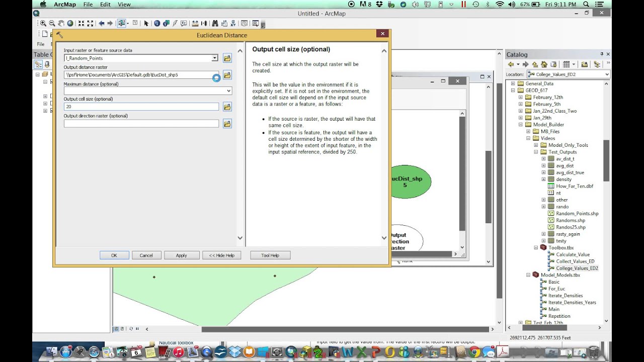Click Output cell size field
This screenshot has width=644, height=362.
pyautogui.click(x=141, y=107)
